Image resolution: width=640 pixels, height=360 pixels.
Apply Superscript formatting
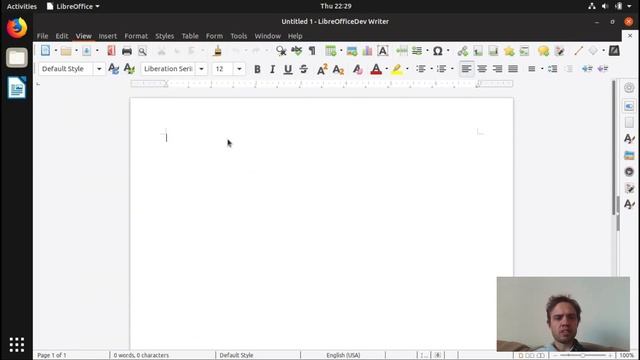(x=322, y=69)
